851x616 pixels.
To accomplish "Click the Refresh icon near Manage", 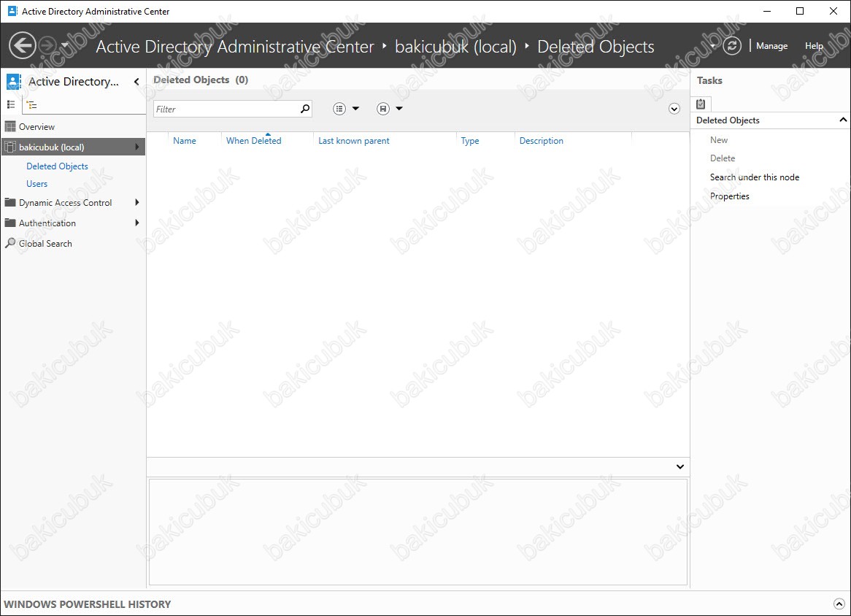I will point(731,45).
